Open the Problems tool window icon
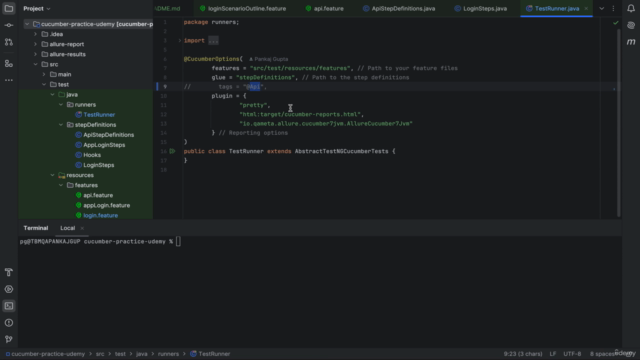Viewport: 640px width, 360px height. coord(9,322)
